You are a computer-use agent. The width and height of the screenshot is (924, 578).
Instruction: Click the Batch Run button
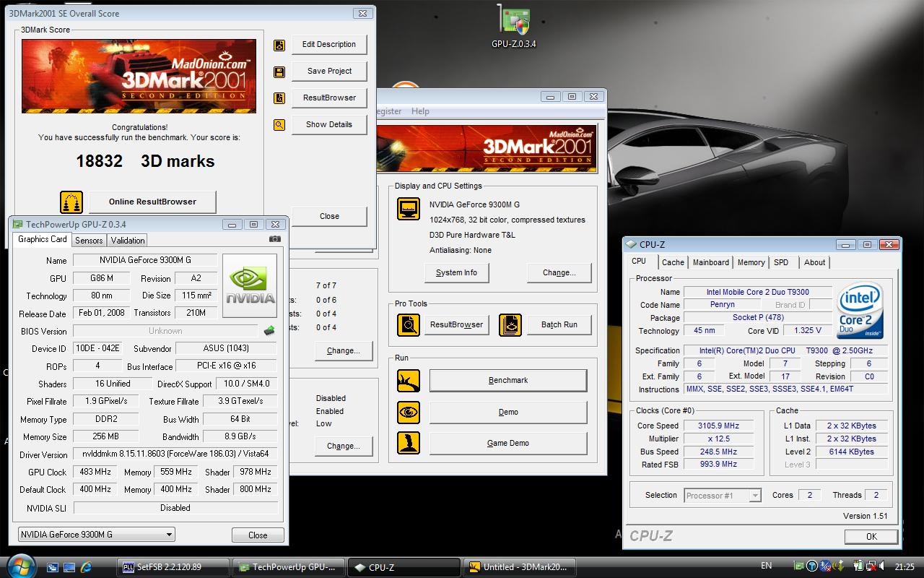[559, 324]
